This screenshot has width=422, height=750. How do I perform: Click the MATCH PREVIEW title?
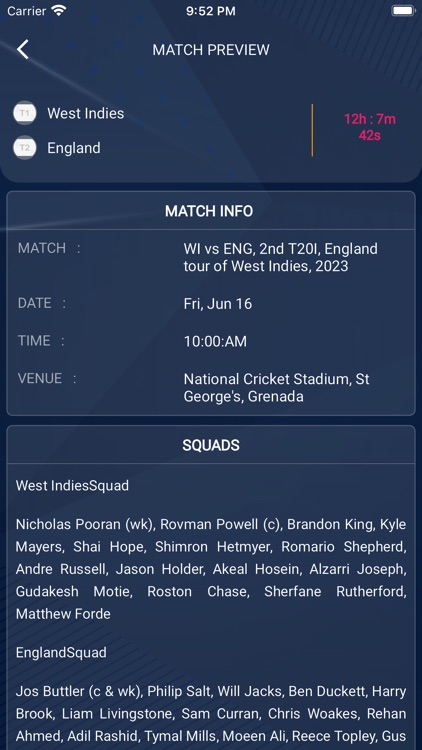coord(211,50)
